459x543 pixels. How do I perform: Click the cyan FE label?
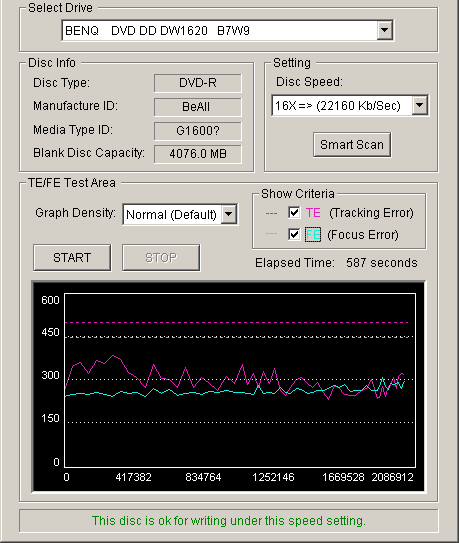pyautogui.click(x=313, y=234)
